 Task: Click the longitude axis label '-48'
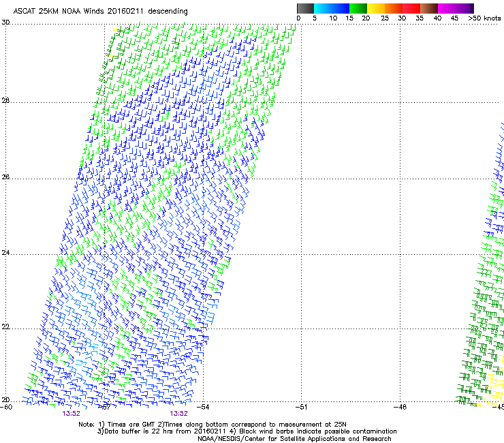coord(400,407)
